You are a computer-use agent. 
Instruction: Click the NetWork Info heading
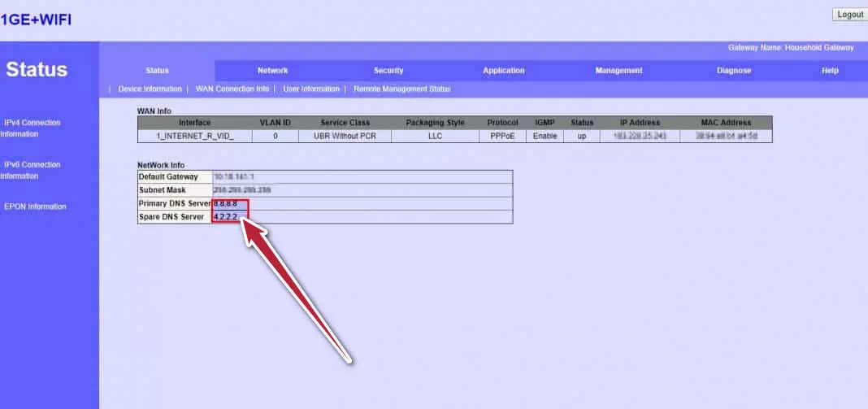click(x=161, y=165)
